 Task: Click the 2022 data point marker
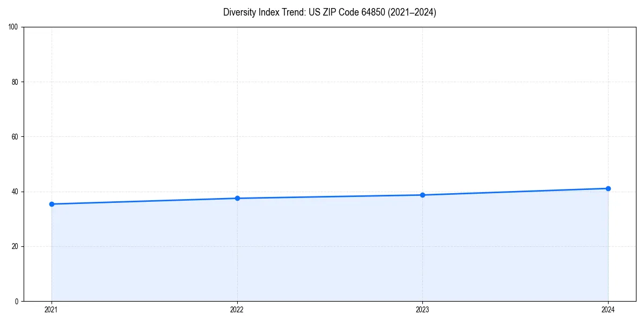click(237, 197)
